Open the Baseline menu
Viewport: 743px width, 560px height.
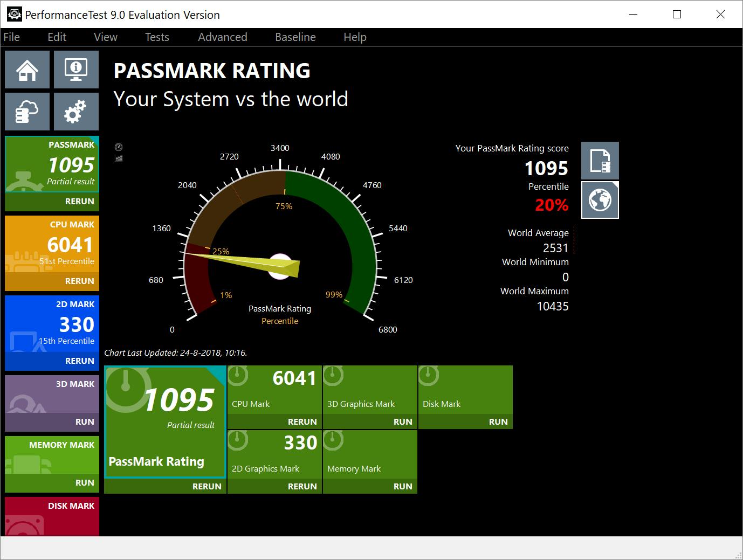(x=295, y=37)
